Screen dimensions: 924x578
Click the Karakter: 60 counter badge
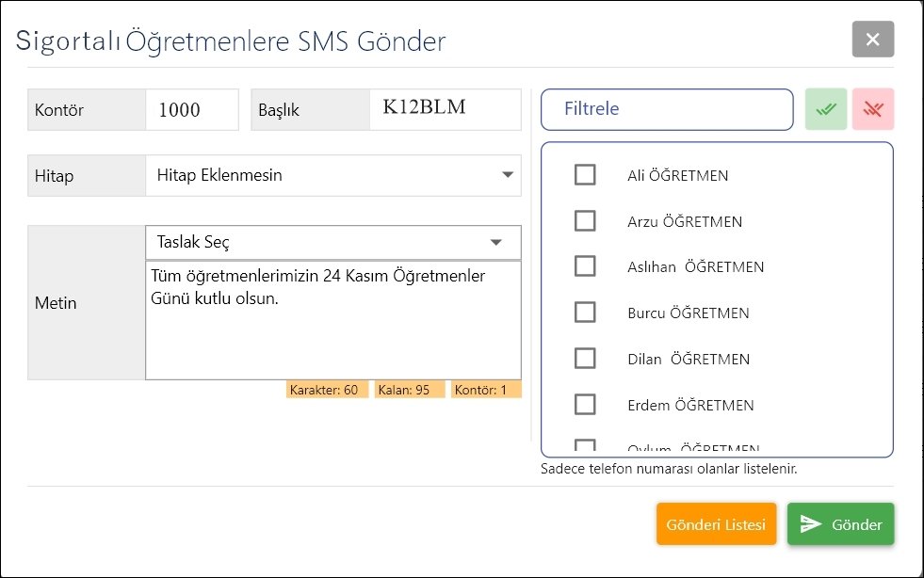(x=326, y=390)
